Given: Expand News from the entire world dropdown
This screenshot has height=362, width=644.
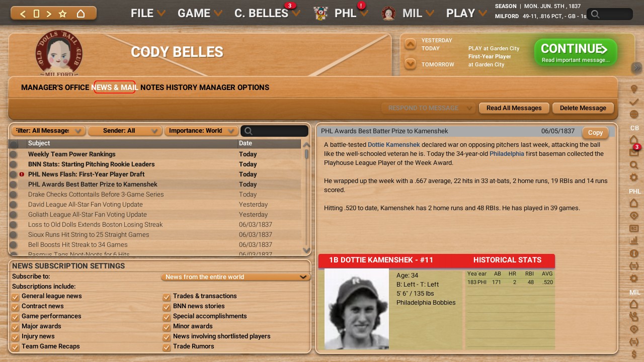Looking at the screenshot, I should pos(235,277).
